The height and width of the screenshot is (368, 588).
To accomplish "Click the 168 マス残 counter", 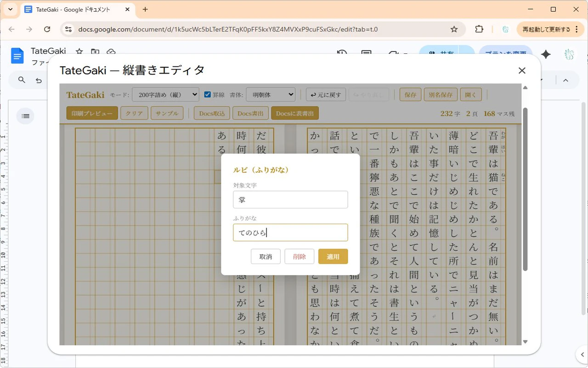I will click(x=499, y=113).
